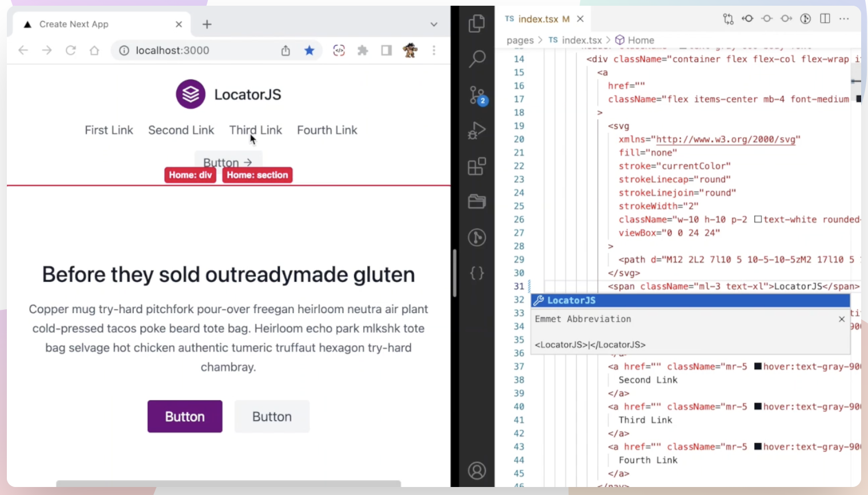Toggle the bookmark star for this page
The image size is (868, 495).
tap(310, 50)
